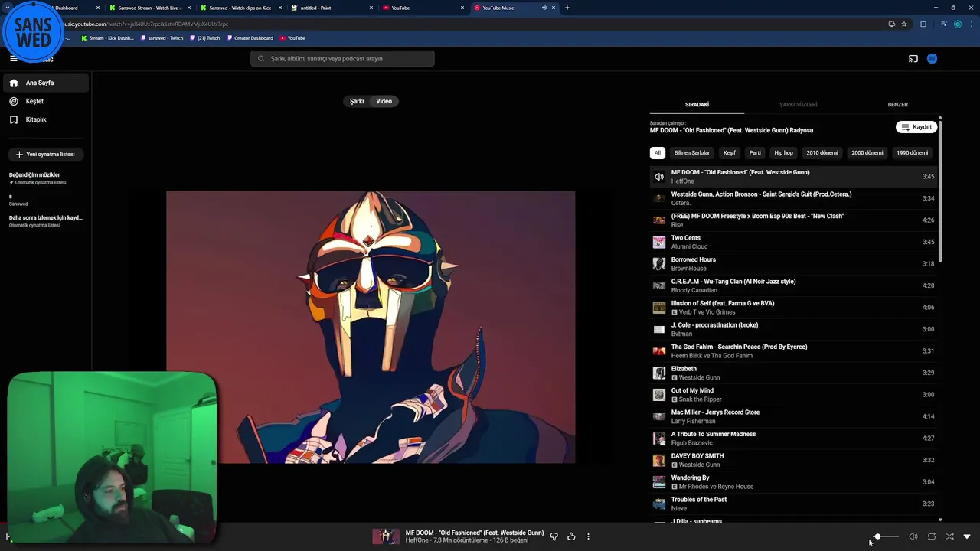This screenshot has width=980, height=551.
Task: Play Elizabeth by Westside Gunn
Action: 794,373
